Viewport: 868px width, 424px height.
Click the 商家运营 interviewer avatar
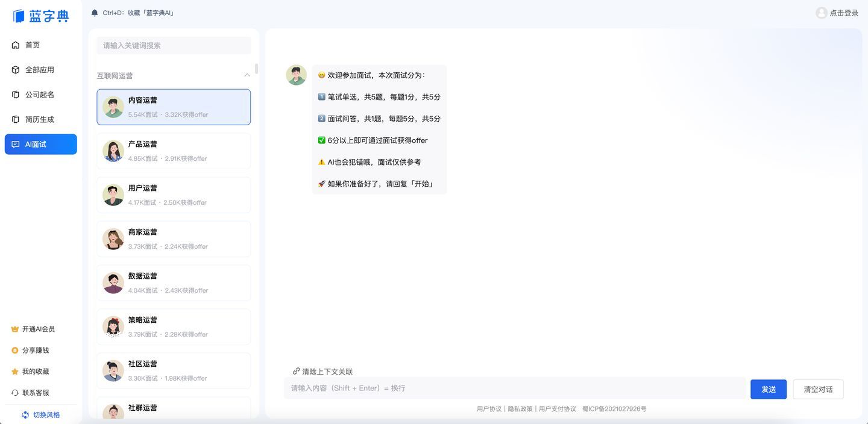pos(113,238)
